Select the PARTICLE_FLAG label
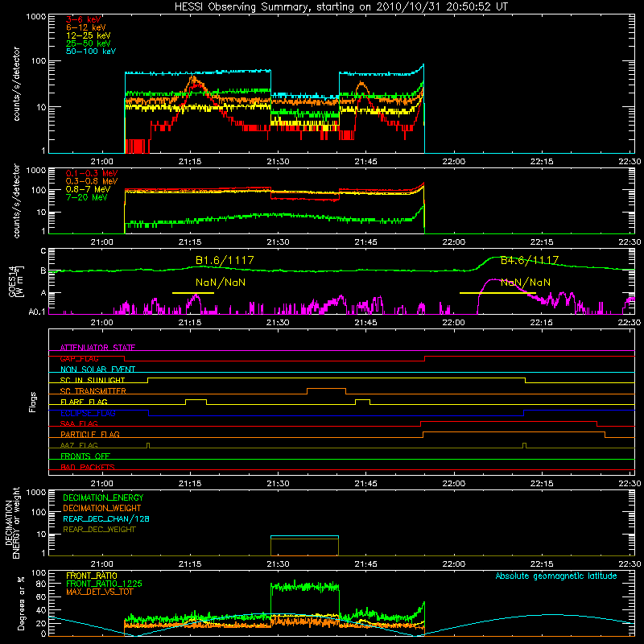644x644 pixels. click(90, 434)
